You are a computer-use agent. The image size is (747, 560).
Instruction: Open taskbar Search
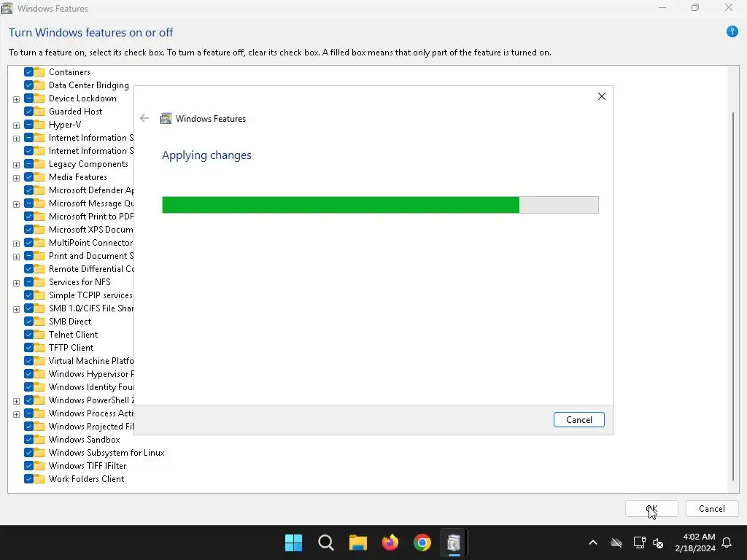(x=326, y=542)
